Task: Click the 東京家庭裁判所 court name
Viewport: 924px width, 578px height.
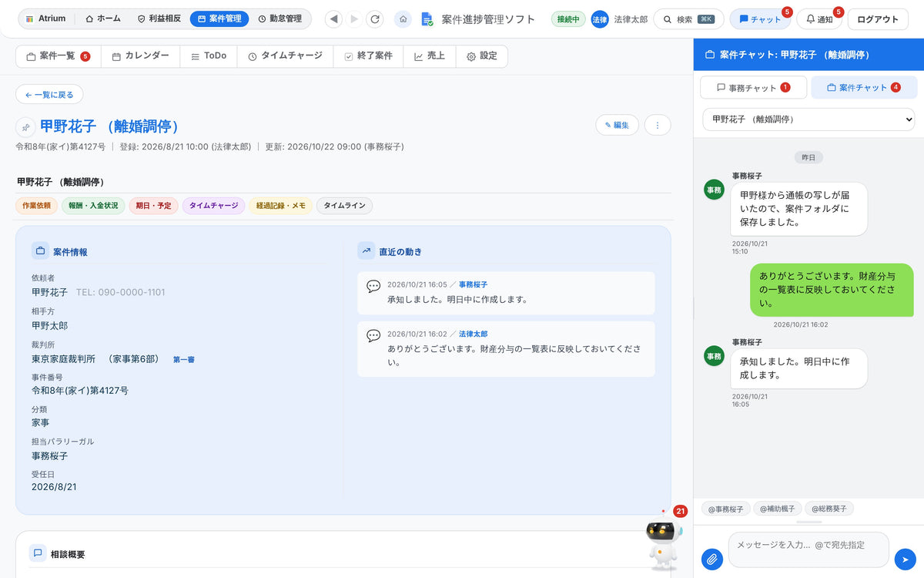Action: 63,359
